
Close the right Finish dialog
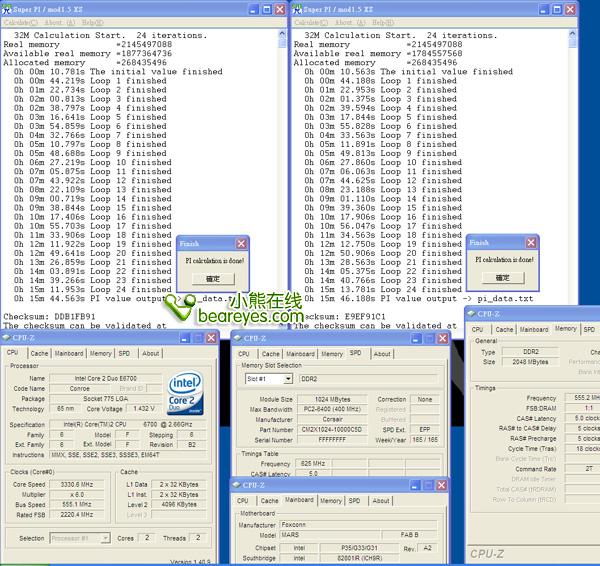coord(531,242)
